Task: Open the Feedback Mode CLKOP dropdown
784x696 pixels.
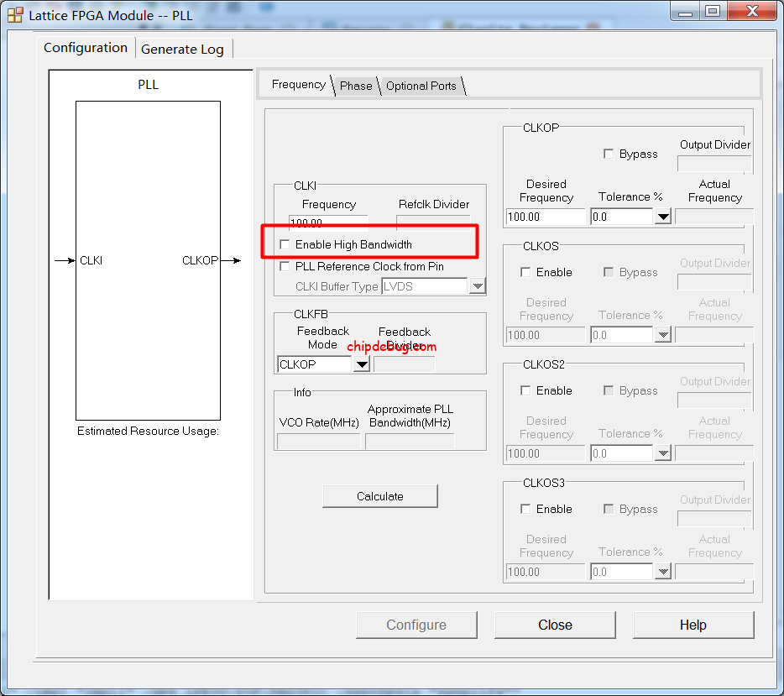Action: tap(361, 364)
